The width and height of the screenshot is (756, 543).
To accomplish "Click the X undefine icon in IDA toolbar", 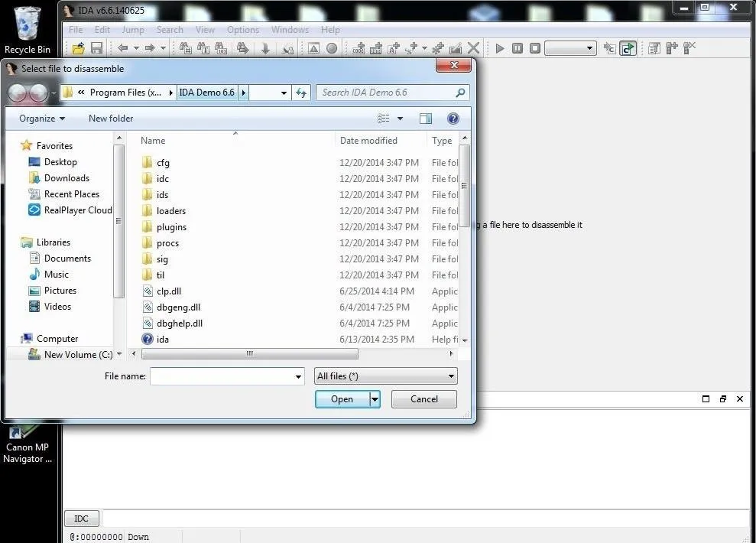I will 473,48.
